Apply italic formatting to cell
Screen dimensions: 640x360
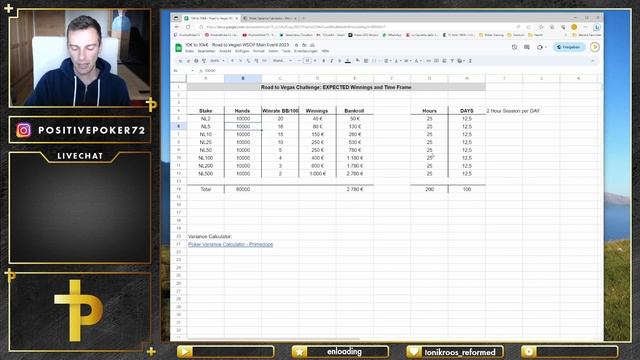331,61
